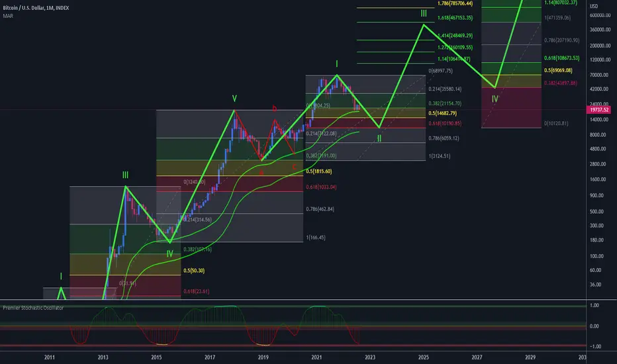Click the 300.00 price axis label
The image size is (617, 364).
(x=596, y=226)
